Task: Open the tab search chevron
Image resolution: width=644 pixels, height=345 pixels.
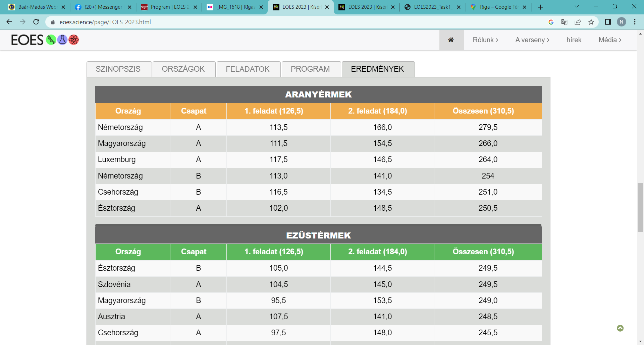Action: pyautogui.click(x=577, y=6)
